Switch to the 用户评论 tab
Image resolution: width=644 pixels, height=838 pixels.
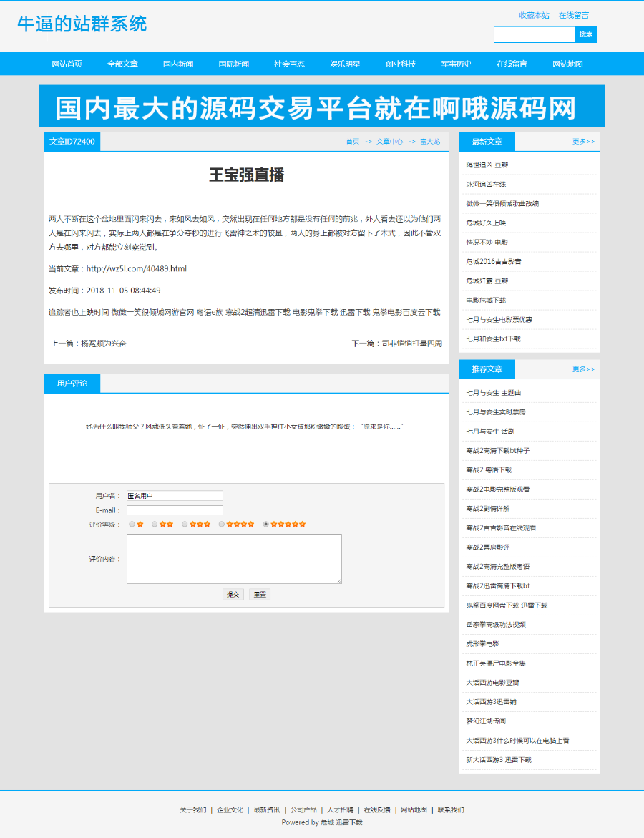72,383
